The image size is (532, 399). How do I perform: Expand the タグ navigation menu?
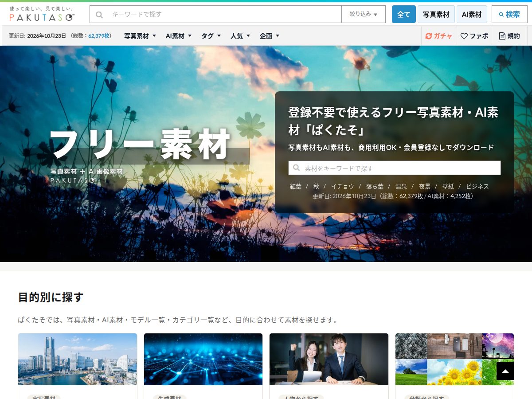point(211,36)
